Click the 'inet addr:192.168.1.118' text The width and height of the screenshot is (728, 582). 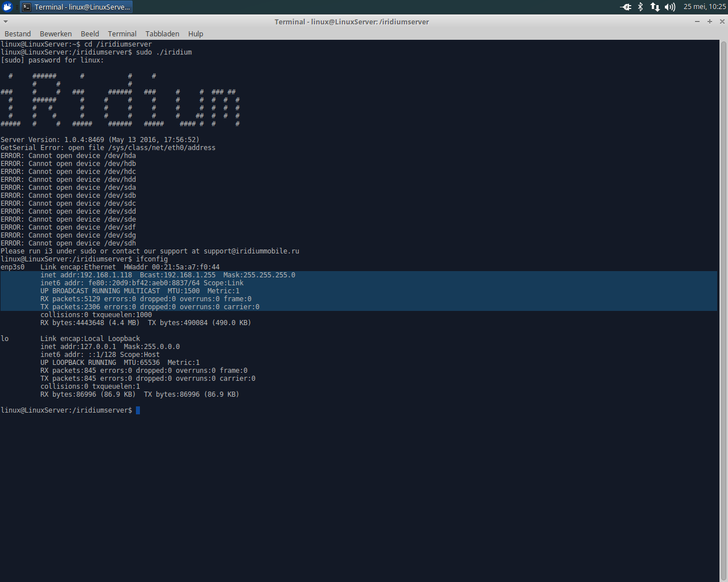tap(86, 275)
